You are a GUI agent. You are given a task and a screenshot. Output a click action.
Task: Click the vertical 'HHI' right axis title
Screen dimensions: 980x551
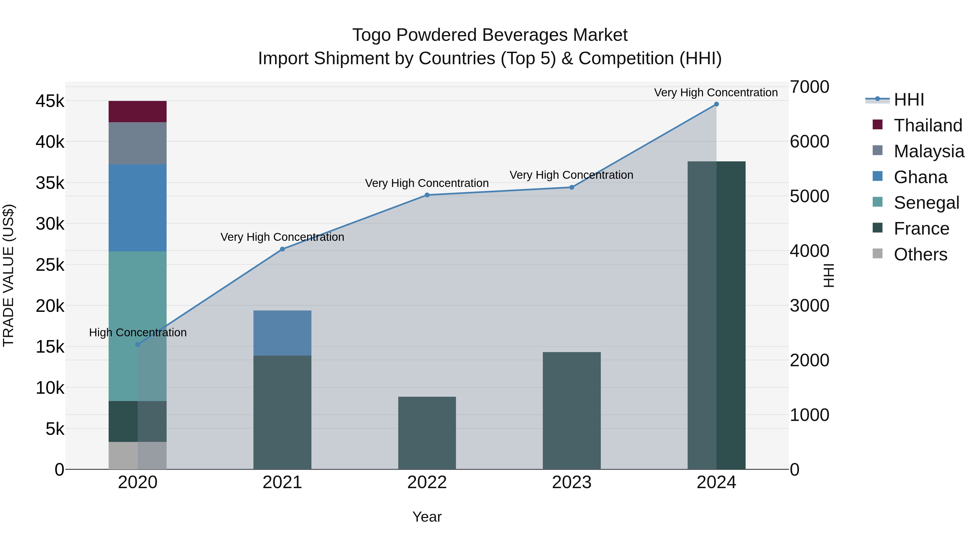pos(828,276)
